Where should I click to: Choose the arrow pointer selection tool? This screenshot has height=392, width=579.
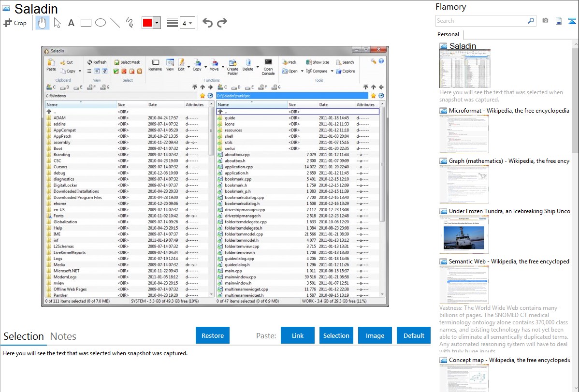tap(57, 23)
